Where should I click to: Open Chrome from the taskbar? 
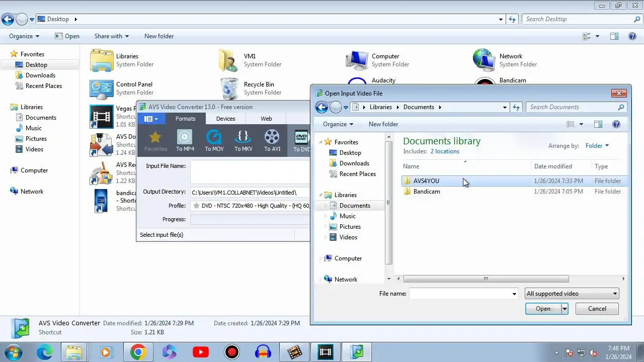pos(138,352)
